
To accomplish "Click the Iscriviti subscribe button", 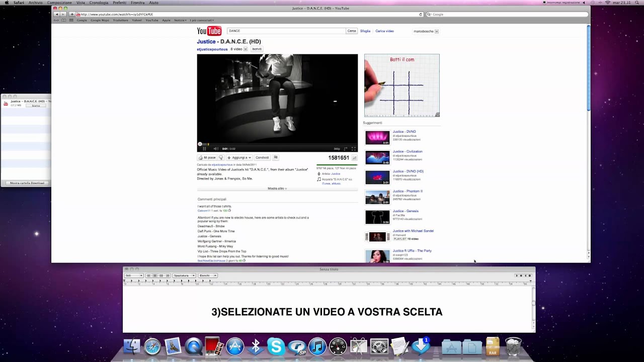I will point(257,49).
